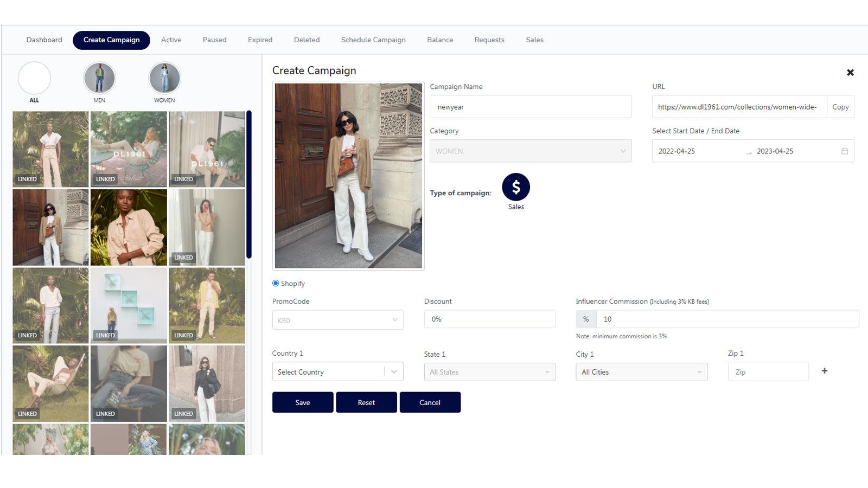Add another location using the plus icon
868x488 pixels.
[824, 371]
